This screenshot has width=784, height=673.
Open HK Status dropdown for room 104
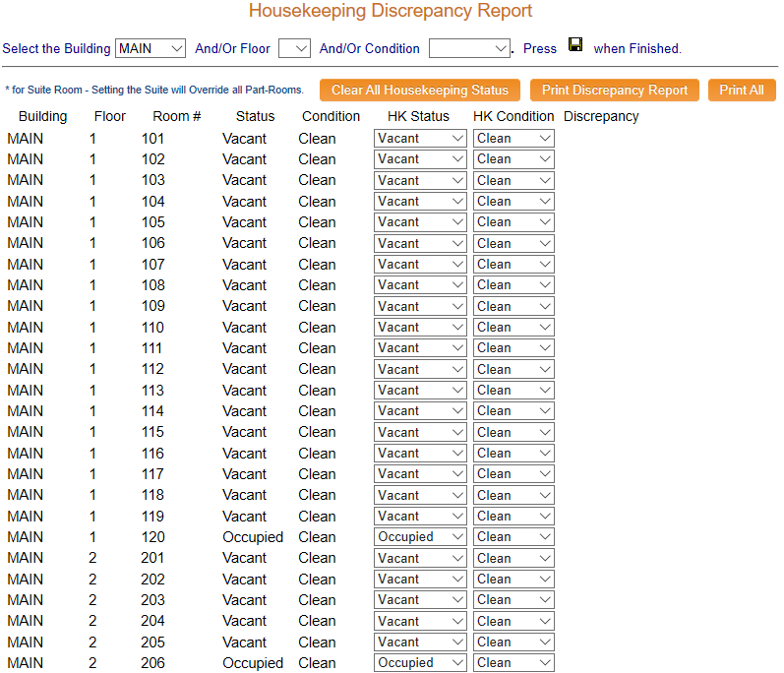click(420, 202)
